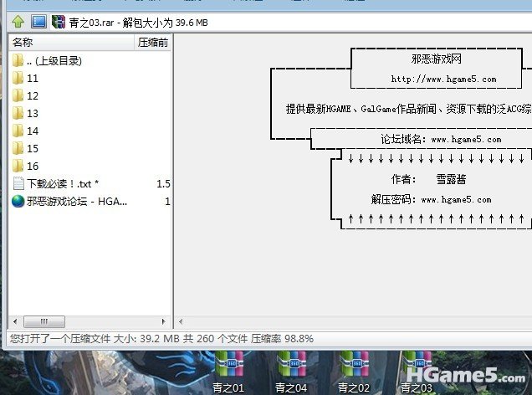Open folder 11 in the archive list

(x=32, y=78)
